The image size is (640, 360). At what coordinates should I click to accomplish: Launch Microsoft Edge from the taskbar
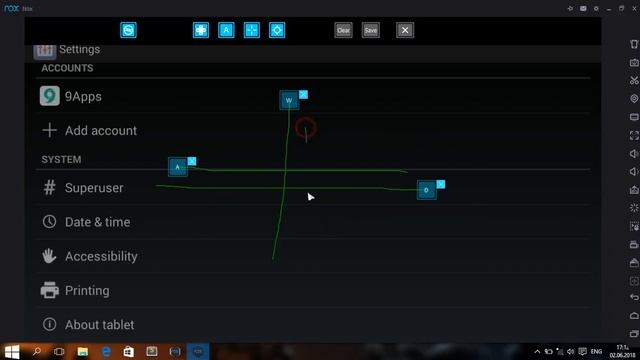pyautogui.click(x=106, y=351)
